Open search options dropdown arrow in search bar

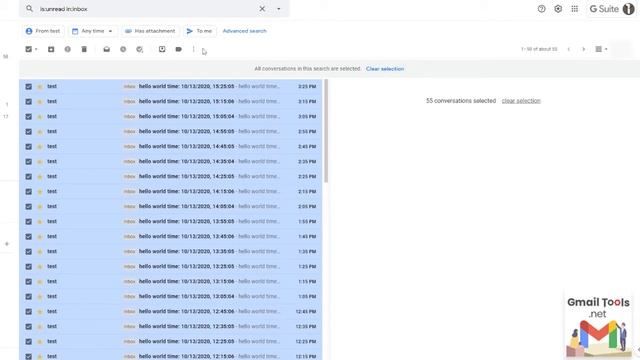279,9
